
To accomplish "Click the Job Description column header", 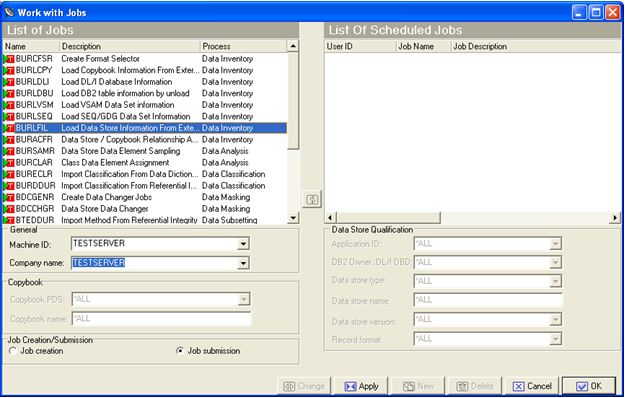I will (536, 46).
